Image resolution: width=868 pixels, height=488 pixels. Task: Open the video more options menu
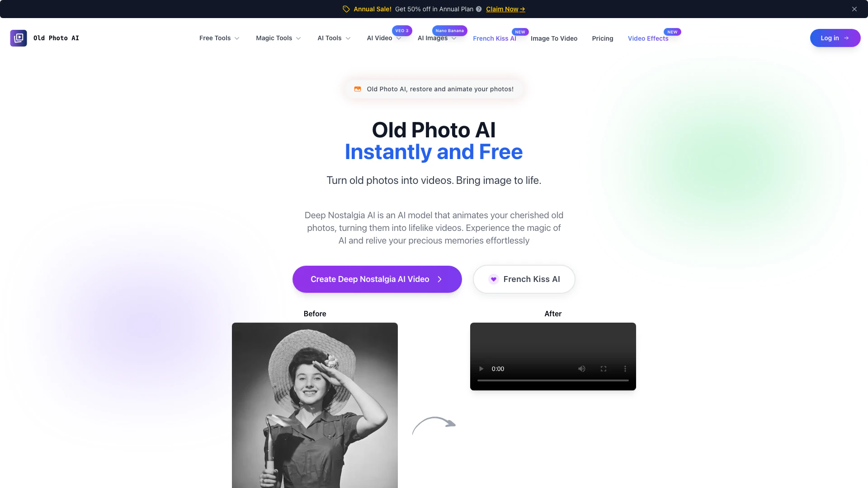point(625,369)
